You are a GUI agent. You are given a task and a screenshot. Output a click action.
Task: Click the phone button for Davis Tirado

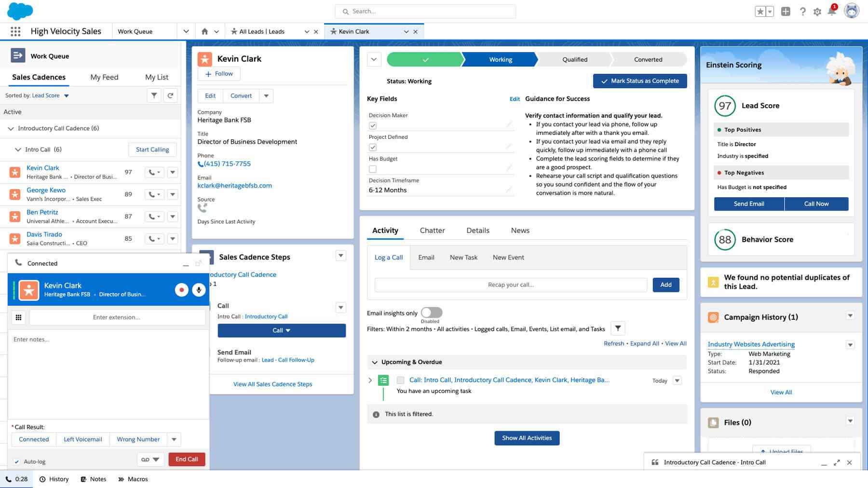coord(154,239)
